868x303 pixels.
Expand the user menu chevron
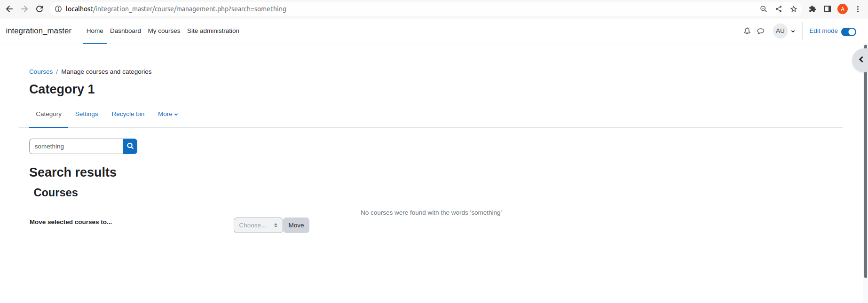pyautogui.click(x=793, y=31)
